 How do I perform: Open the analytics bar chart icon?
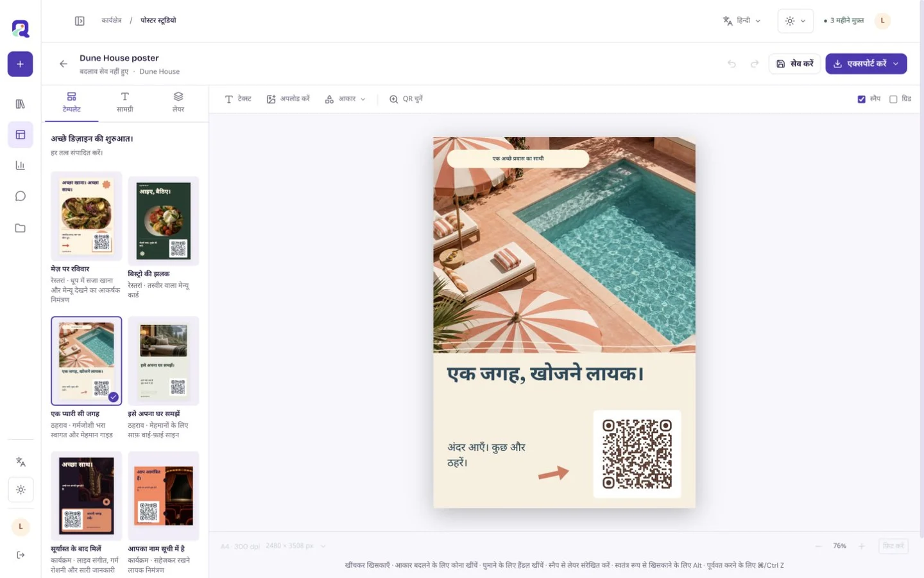coord(21,166)
